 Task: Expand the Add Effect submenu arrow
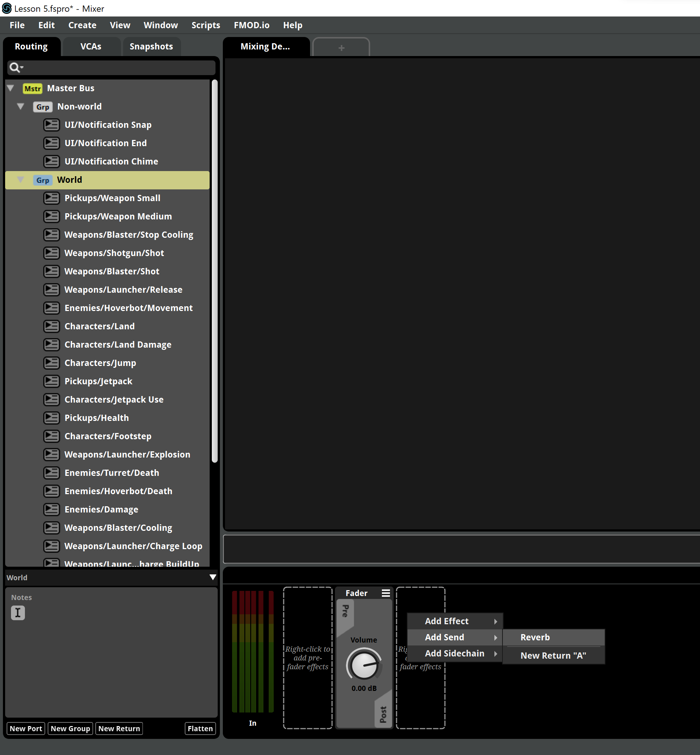tap(495, 621)
